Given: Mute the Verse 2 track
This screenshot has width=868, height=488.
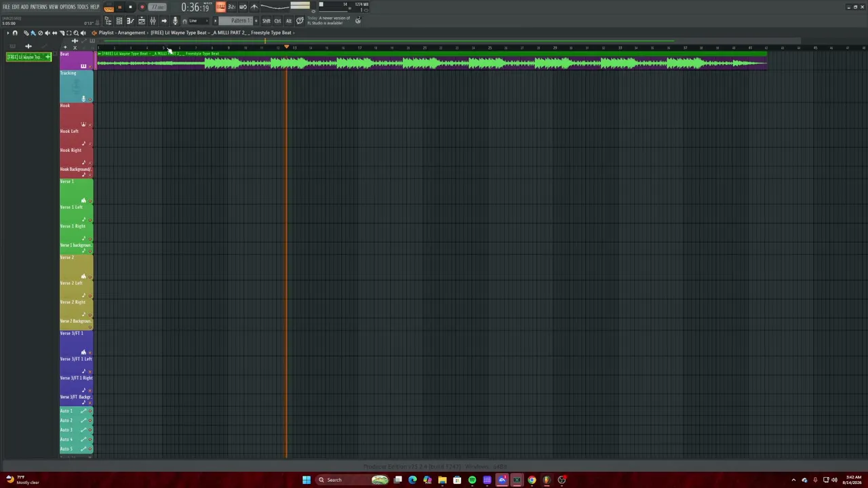Looking at the screenshot, I should point(90,277).
